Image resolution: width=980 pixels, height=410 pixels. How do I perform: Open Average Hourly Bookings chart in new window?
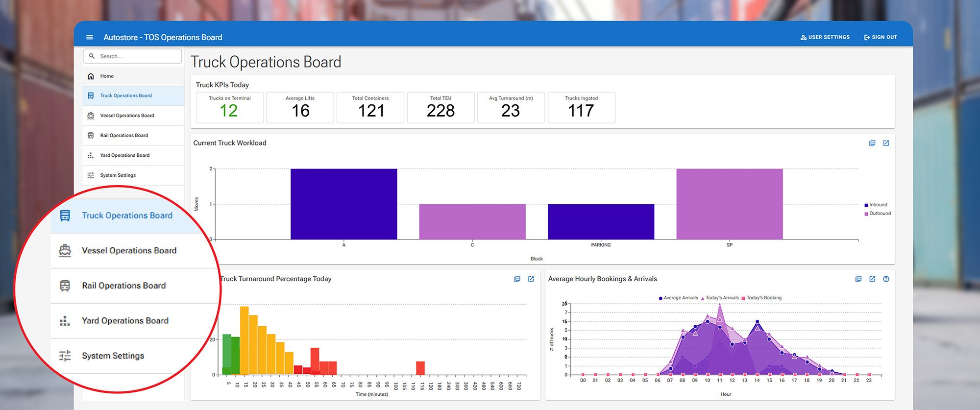pos(872,279)
